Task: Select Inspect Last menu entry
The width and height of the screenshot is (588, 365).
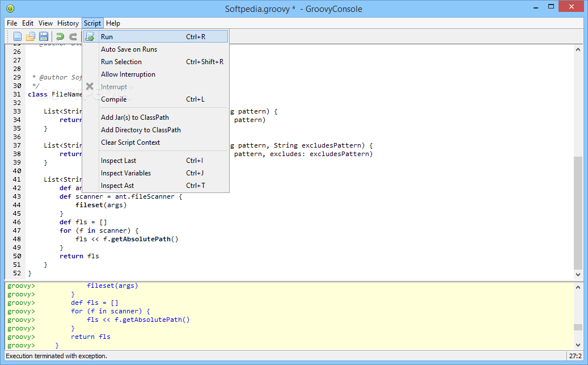Action: tap(155, 160)
